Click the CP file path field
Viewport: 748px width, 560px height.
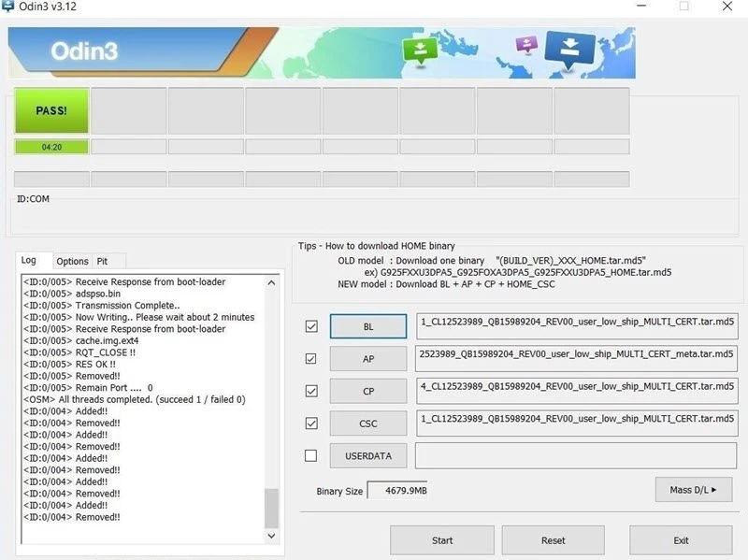tap(576, 391)
